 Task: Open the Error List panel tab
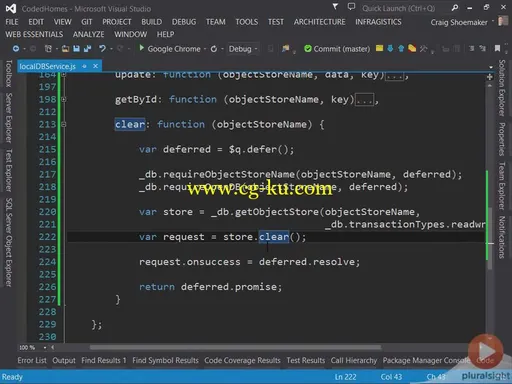(x=32, y=360)
